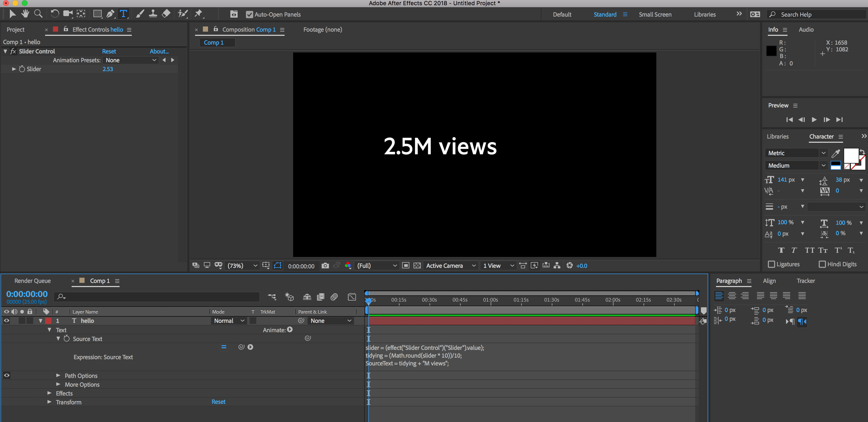Select the Puppet Pin tool
The height and width of the screenshot is (422, 868).
tap(198, 14)
